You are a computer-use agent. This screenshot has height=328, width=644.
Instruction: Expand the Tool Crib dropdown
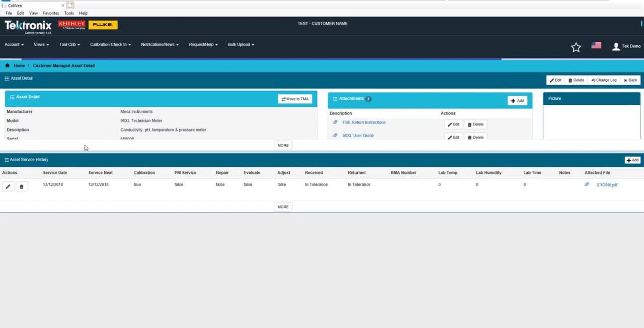pyautogui.click(x=69, y=44)
